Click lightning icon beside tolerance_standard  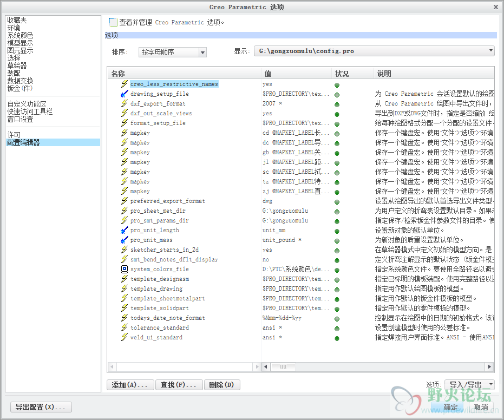pyautogui.click(x=125, y=327)
